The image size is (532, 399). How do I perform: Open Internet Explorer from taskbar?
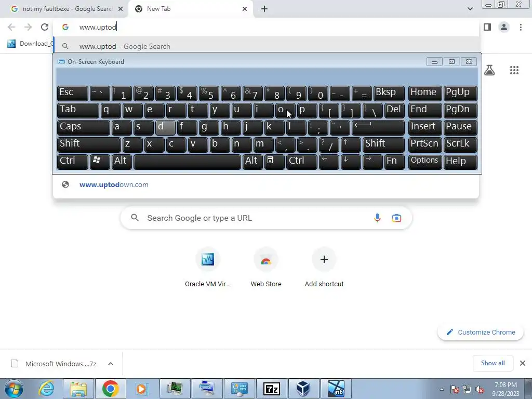(x=46, y=389)
